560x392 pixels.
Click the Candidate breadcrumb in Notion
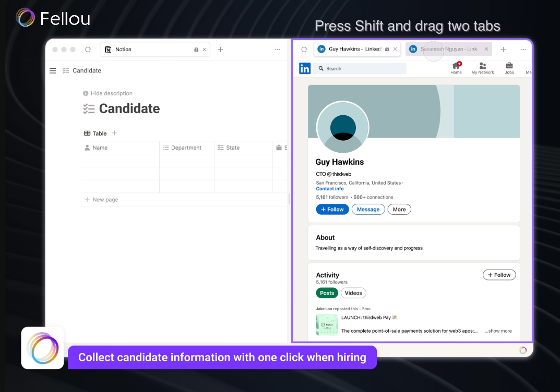tap(87, 70)
